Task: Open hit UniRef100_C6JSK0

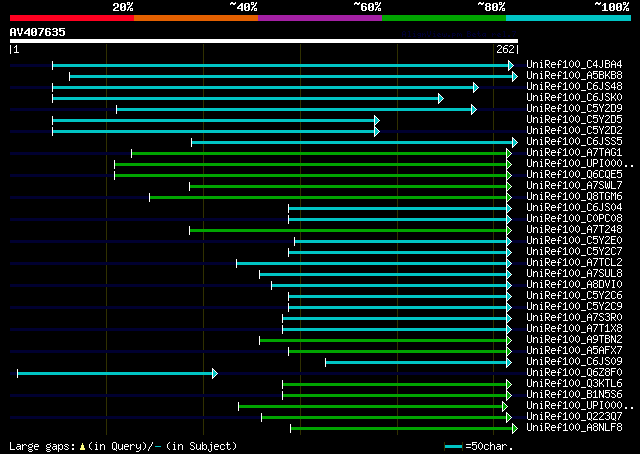Action: (574, 98)
